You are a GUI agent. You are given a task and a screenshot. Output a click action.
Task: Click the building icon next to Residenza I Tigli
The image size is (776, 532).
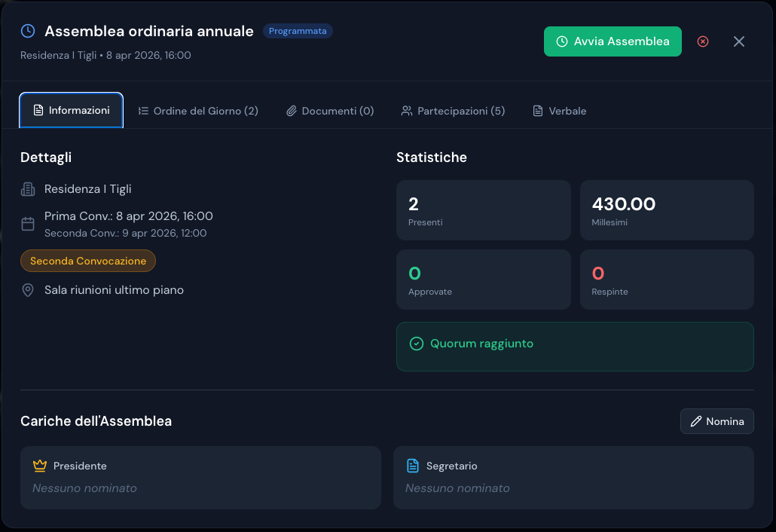(28, 189)
